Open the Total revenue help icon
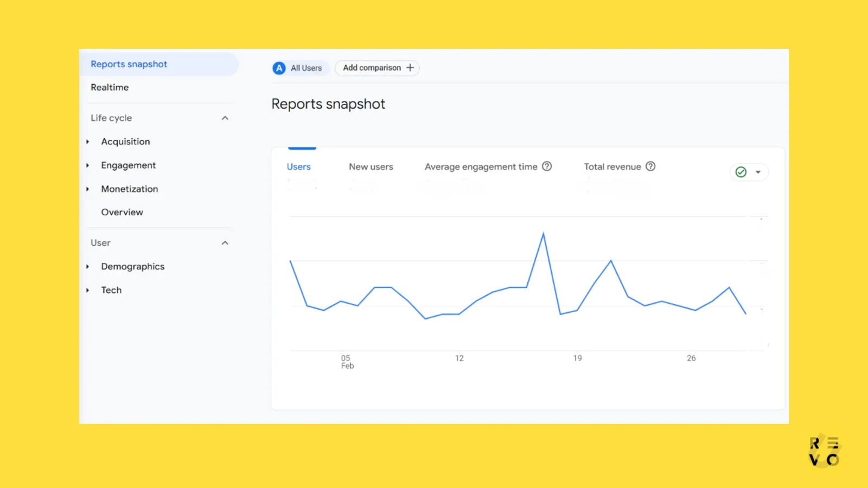The image size is (868, 488). pos(650,166)
